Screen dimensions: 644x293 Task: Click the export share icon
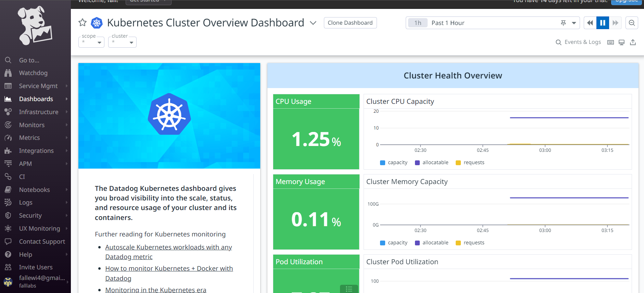[633, 42]
